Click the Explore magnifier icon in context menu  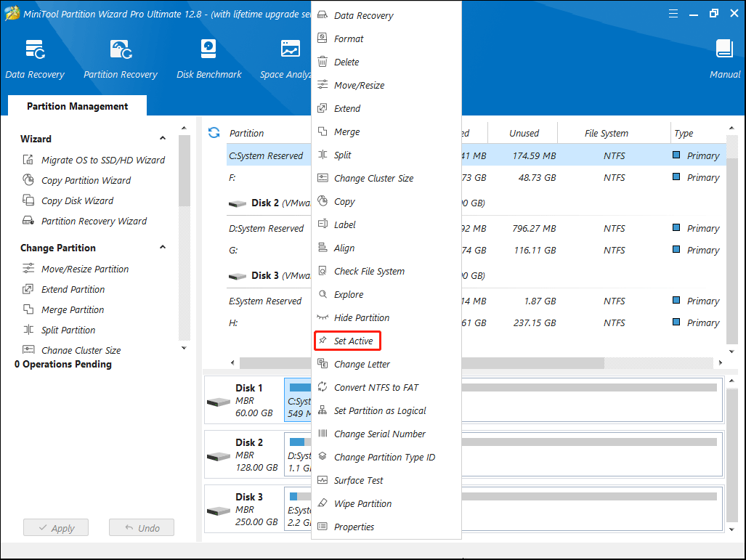(x=323, y=294)
